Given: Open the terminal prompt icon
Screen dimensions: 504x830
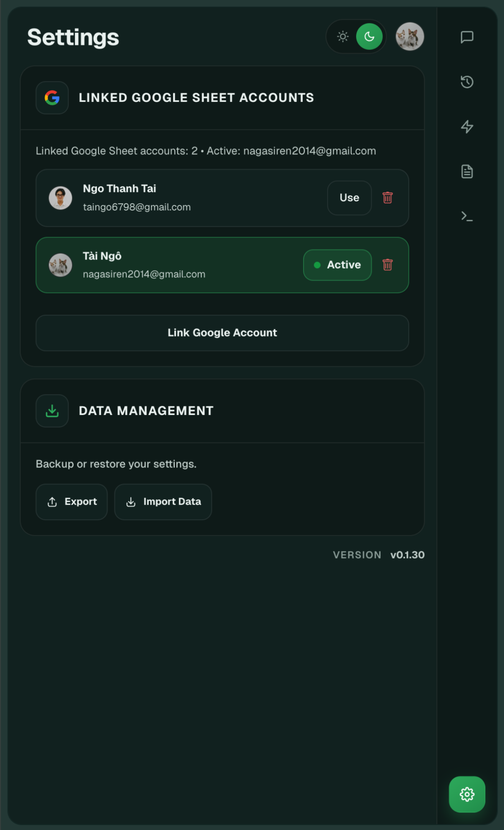Looking at the screenshot, I should pyautogui.click(x=467, y=216).
